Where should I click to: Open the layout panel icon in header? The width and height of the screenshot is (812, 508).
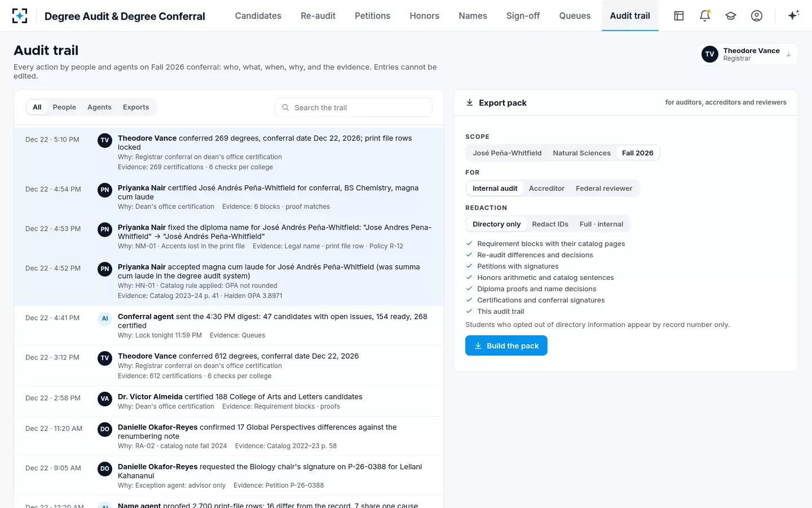(x=679, y=16)
